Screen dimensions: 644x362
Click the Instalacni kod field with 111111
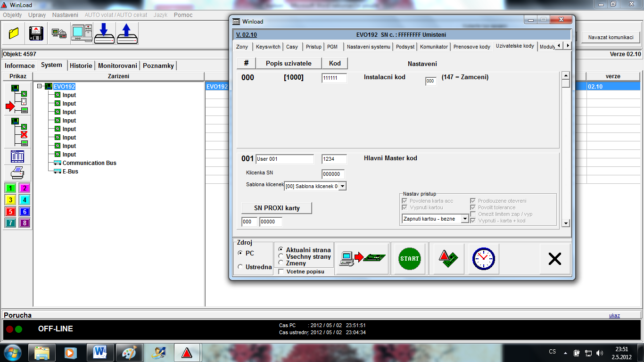[334, 78]
